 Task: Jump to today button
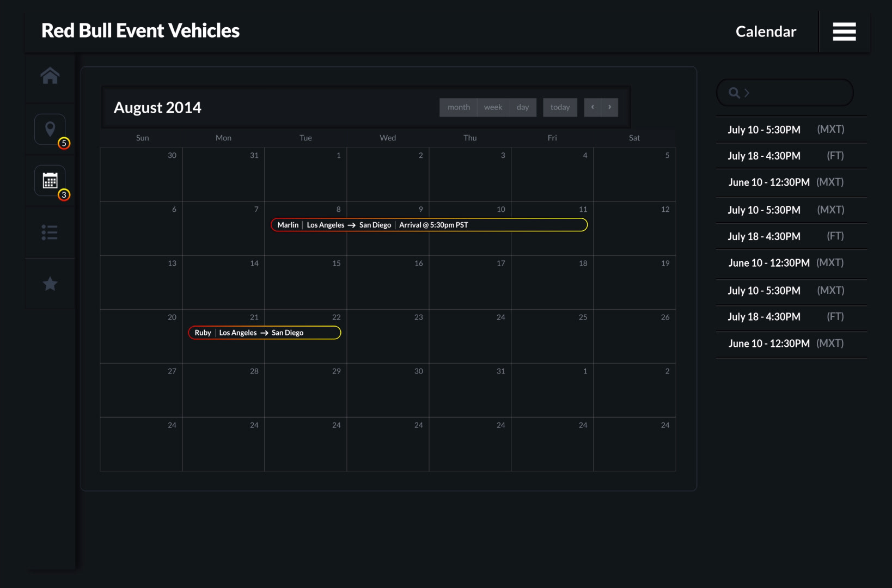click(560, 107)
